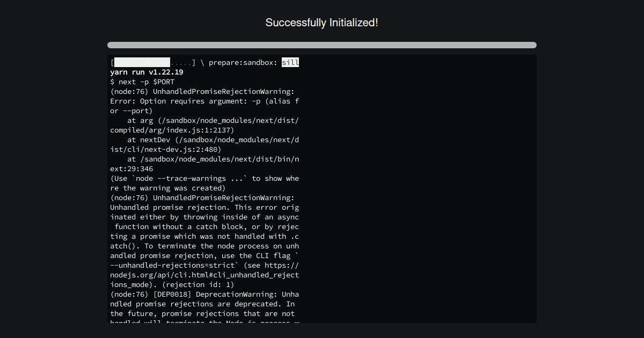Click the highlighted "sill" token
This screenshot has width=644, height=338.
291,62
